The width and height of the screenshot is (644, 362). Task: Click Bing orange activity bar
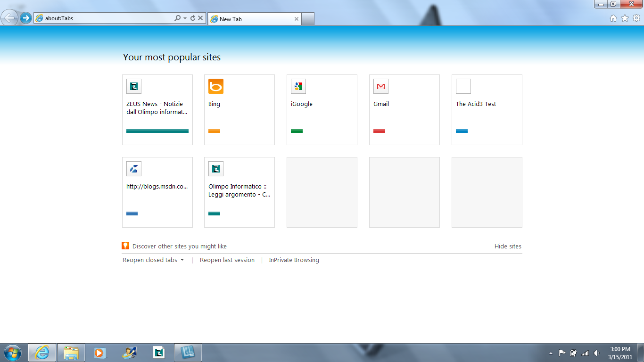click(x=214, y=131)
